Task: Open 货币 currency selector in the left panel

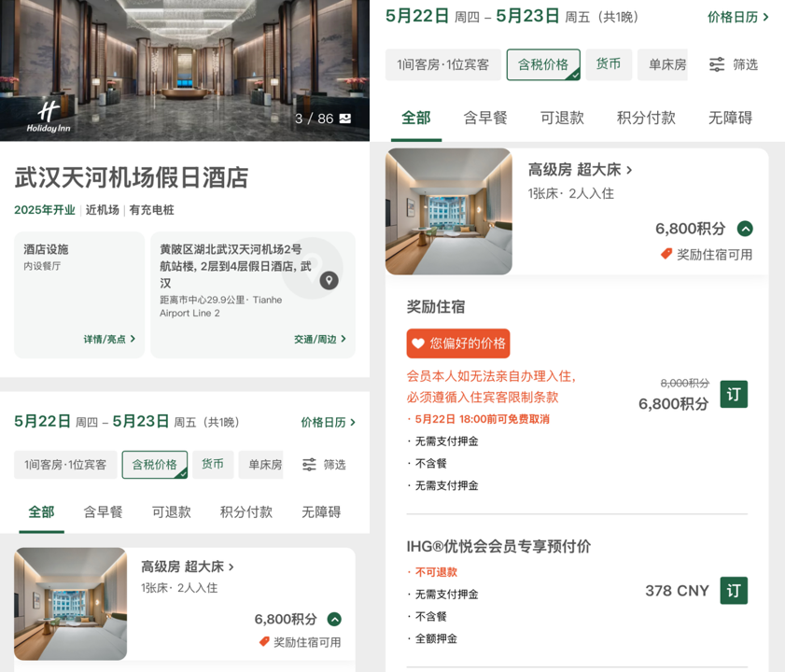Action: tap(213, 465)
